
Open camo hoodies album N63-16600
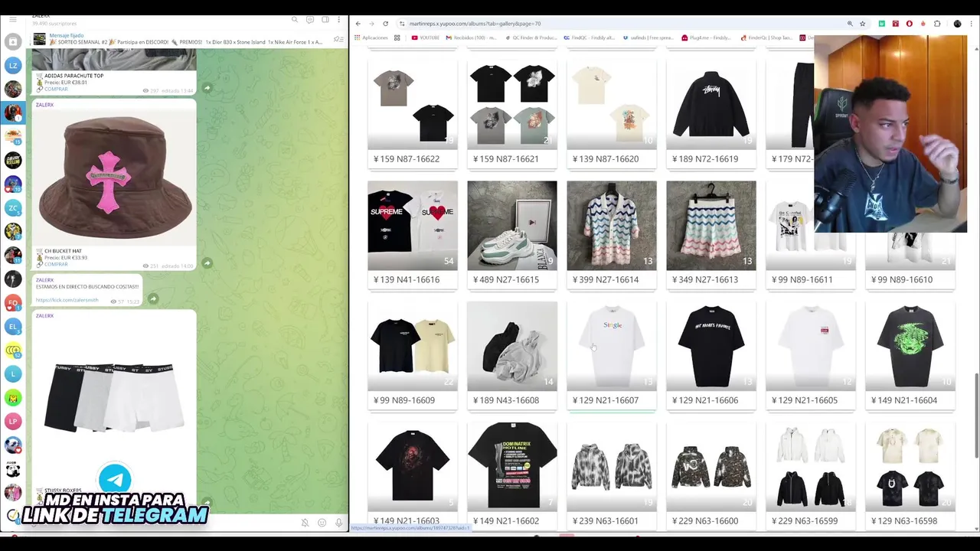711,467
